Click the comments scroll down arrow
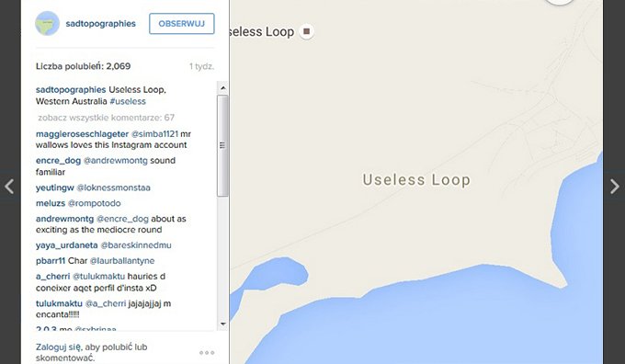The width and height of the screenshot is (625, 364). pos(222,324)
